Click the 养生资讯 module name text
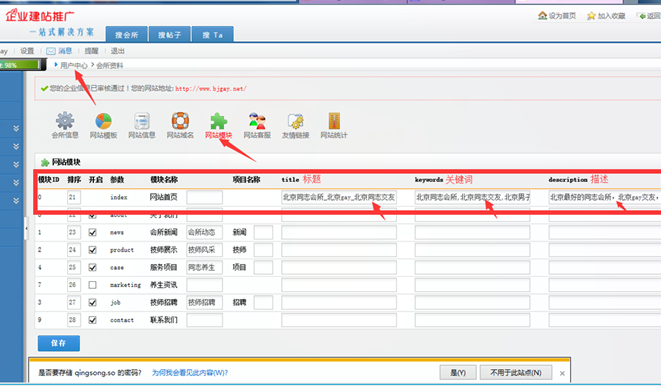Image resolution: width=661 pixels, height=386 pixels. (164, 285)
